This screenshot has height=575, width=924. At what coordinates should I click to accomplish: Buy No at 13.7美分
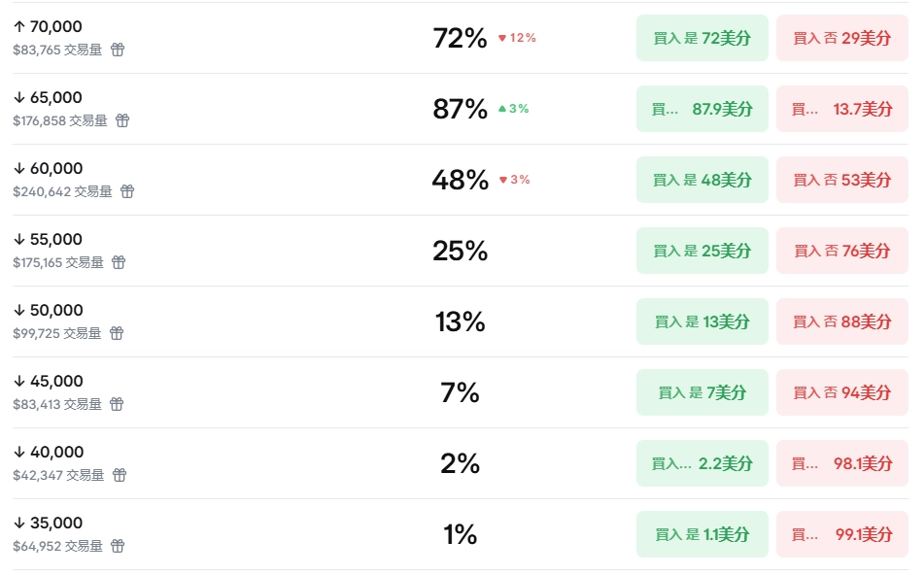coord(841,109)
